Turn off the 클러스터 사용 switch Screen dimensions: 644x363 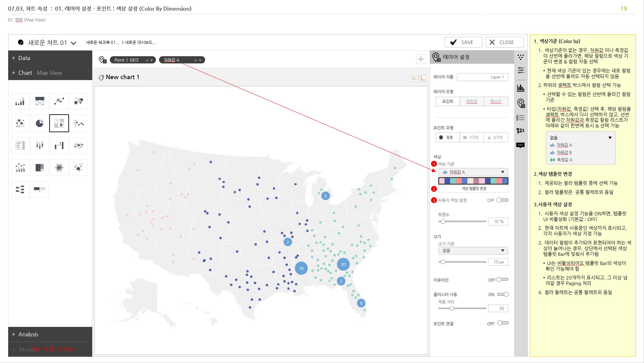(x=503, y=294)
